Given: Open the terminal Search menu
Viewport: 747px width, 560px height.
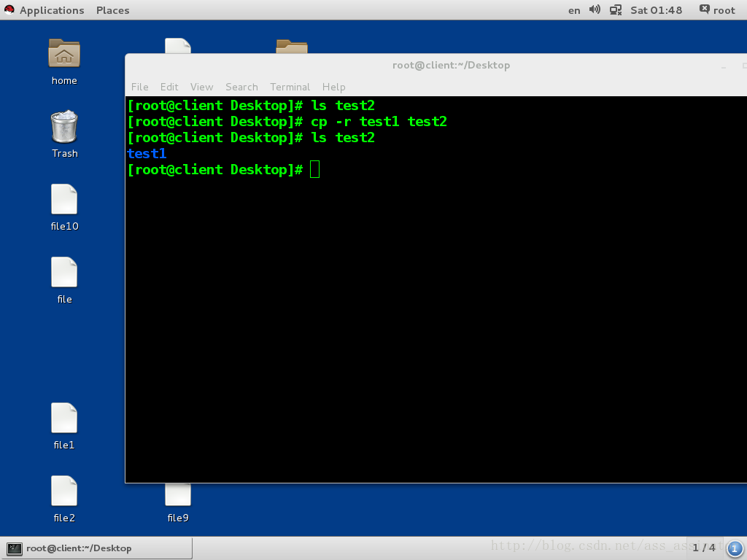Looking at the screenshot, I should coord(241,87).
